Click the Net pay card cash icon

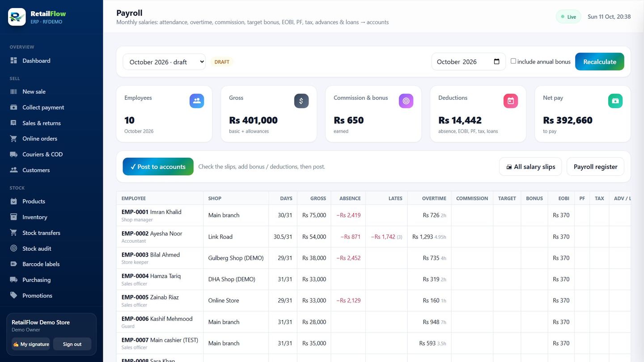coord(615,101)
